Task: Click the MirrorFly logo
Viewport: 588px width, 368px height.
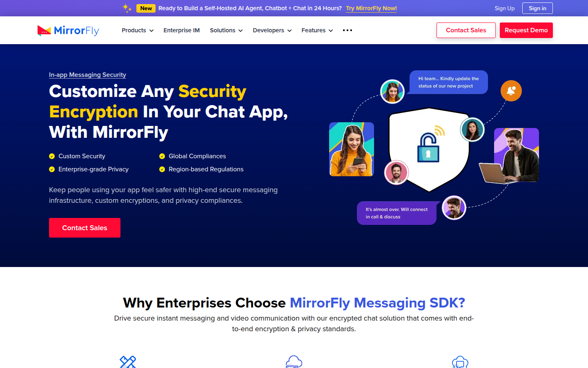Action: tap(68, 30)
